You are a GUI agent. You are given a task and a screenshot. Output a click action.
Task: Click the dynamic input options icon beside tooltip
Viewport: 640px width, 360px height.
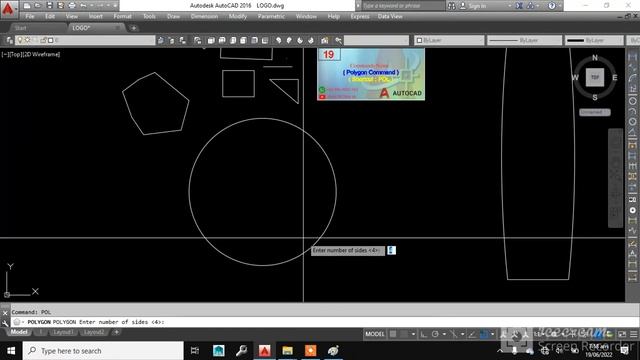coord(391,250)
